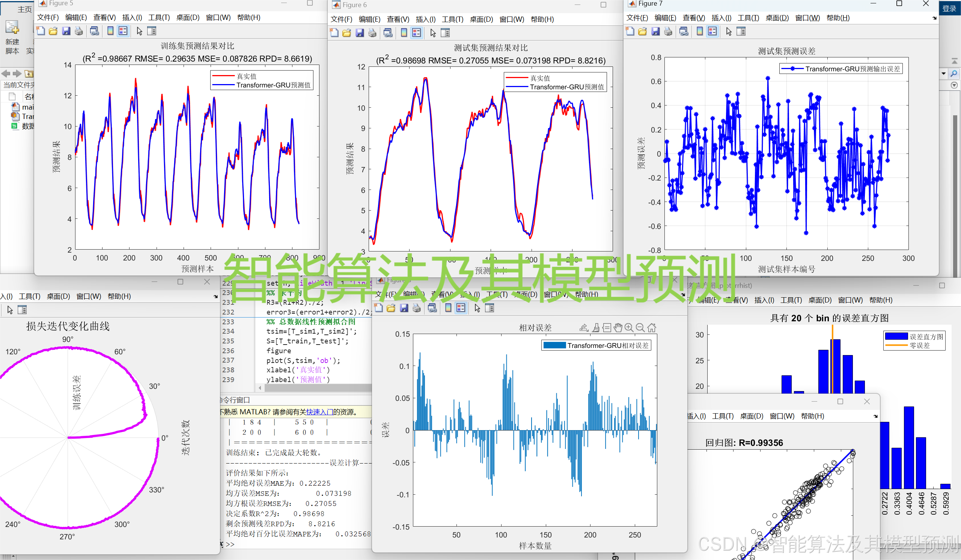
Task: Toggle the insert colorbar icon in Figure 6
Action: pyautogui.click(x=404, y=33)
